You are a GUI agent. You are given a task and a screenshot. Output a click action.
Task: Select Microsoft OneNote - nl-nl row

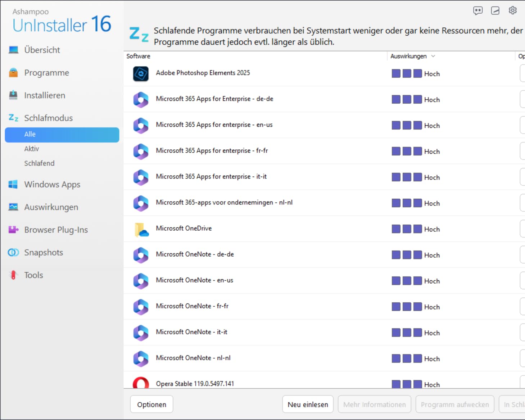click(x=324, y=358)
